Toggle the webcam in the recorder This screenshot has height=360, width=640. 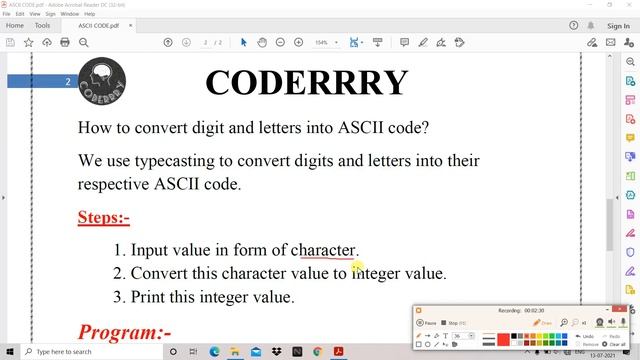click(600, 322)
